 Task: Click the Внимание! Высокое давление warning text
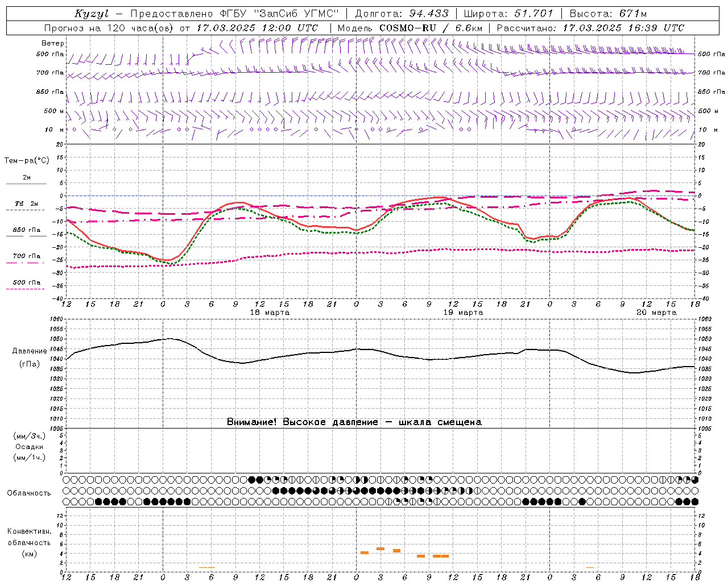click(354, 422)
